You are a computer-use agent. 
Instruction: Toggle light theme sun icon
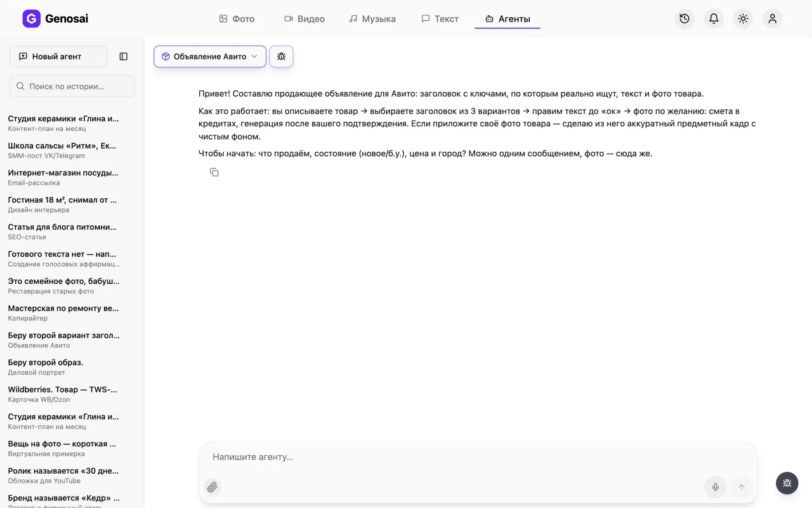pyautogui.click(x=743, y=19)
